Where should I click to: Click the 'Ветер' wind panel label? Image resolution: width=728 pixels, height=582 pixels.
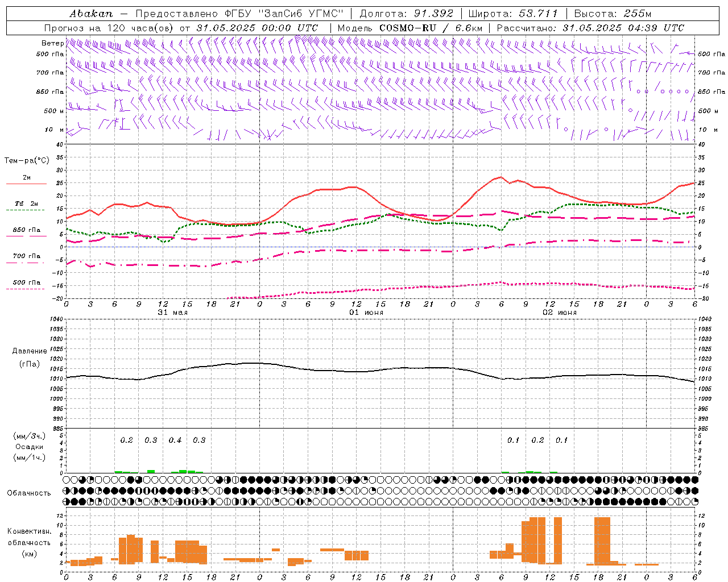52,43
